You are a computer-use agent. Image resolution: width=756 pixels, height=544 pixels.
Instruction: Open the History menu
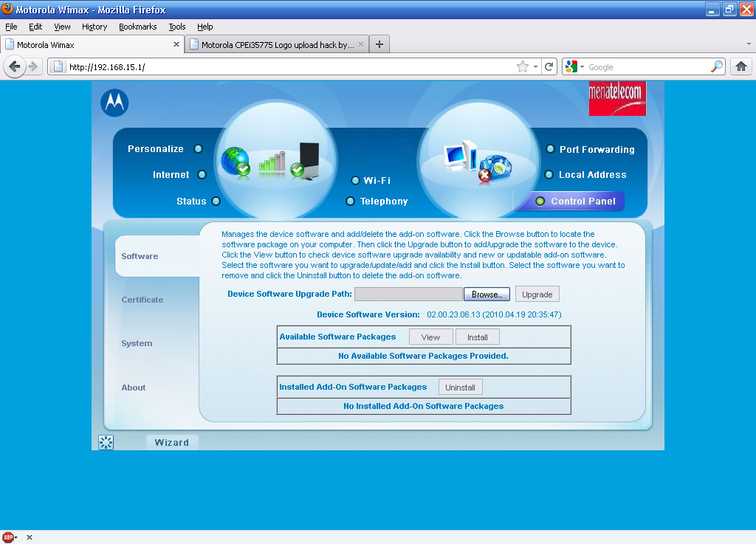click(94, 27)
